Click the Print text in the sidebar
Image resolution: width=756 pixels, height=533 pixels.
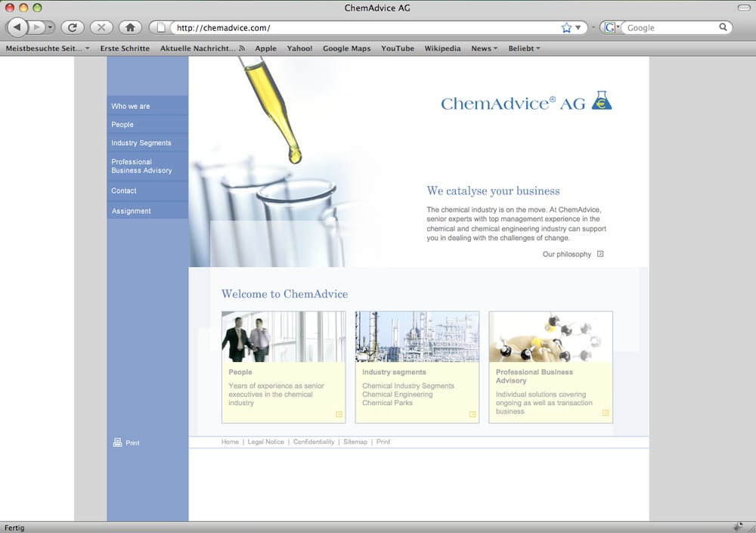coord(132,443)
